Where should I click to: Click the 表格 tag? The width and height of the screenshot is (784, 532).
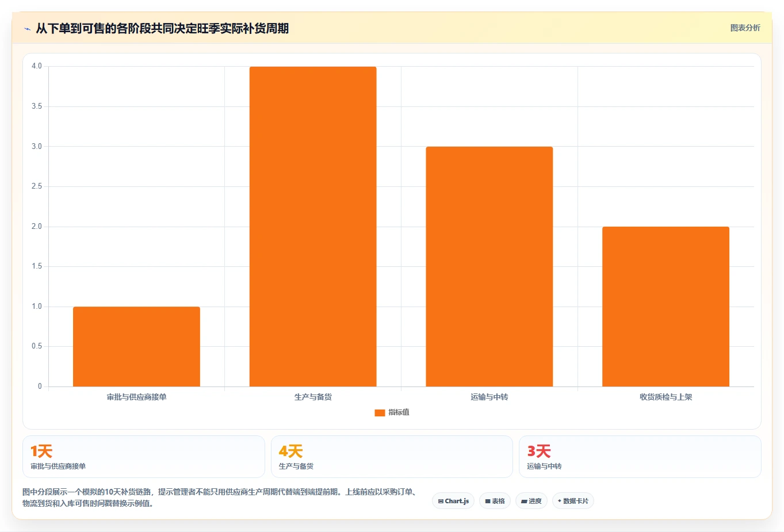(x=495, y=501)
